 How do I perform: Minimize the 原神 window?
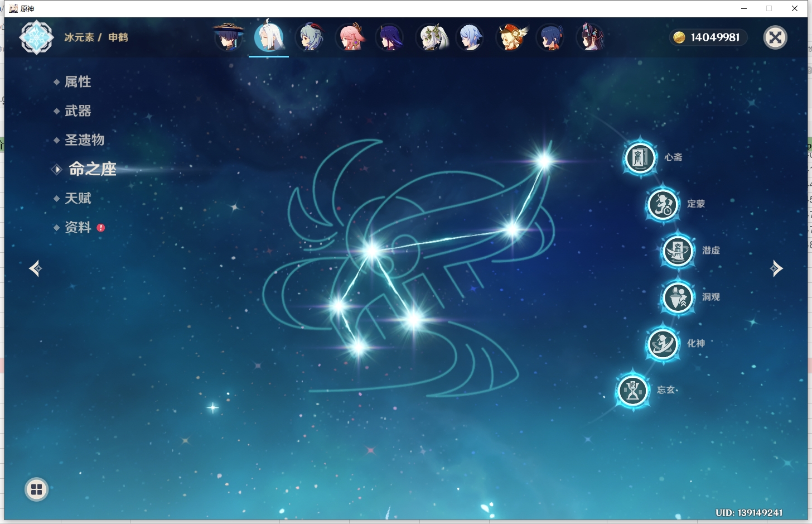(x=744, y=8)
